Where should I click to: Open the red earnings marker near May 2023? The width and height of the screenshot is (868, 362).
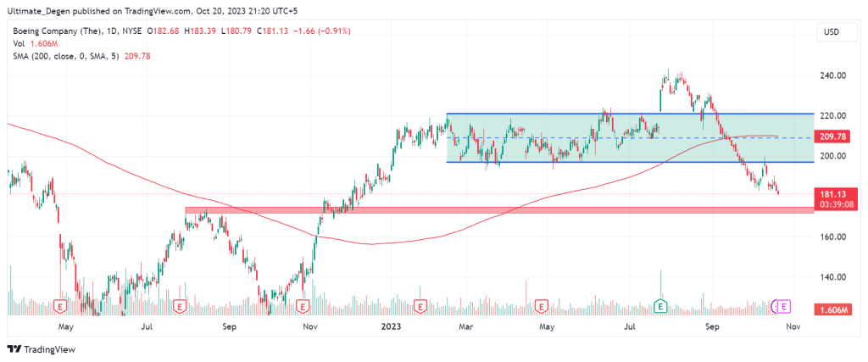click(541, 305)
